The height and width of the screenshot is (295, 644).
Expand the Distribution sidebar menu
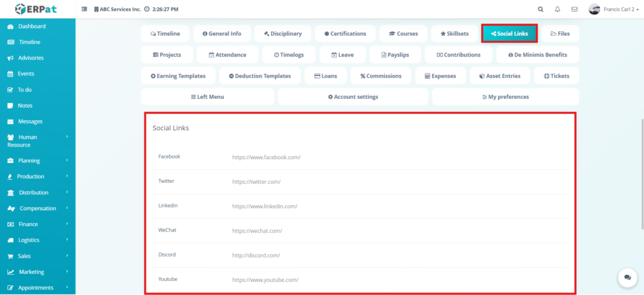coord(38,192)
